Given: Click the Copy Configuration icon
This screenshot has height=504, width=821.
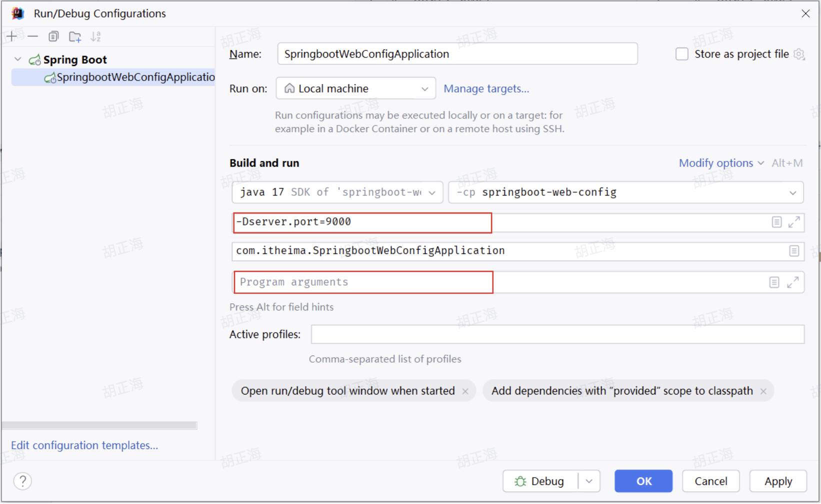Looking at the screenshot, I should pyautogui.click(x=53, y=36).
